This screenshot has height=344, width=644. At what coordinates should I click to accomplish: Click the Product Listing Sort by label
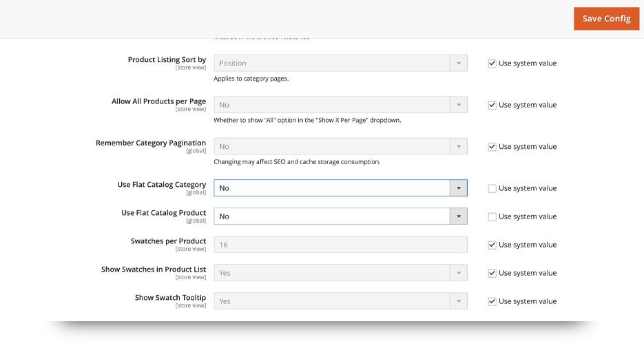click(167, 59)
